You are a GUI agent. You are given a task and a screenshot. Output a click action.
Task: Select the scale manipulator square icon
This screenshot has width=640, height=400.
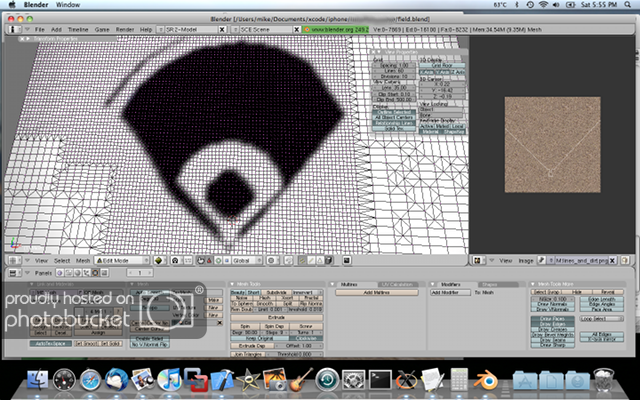227,260
